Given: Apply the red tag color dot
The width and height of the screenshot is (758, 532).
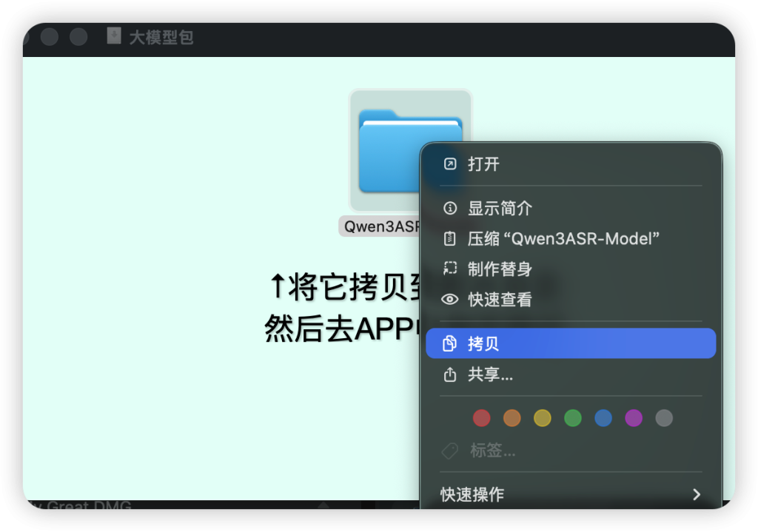Looking at the screenshot, I should [x=482, y=418].
